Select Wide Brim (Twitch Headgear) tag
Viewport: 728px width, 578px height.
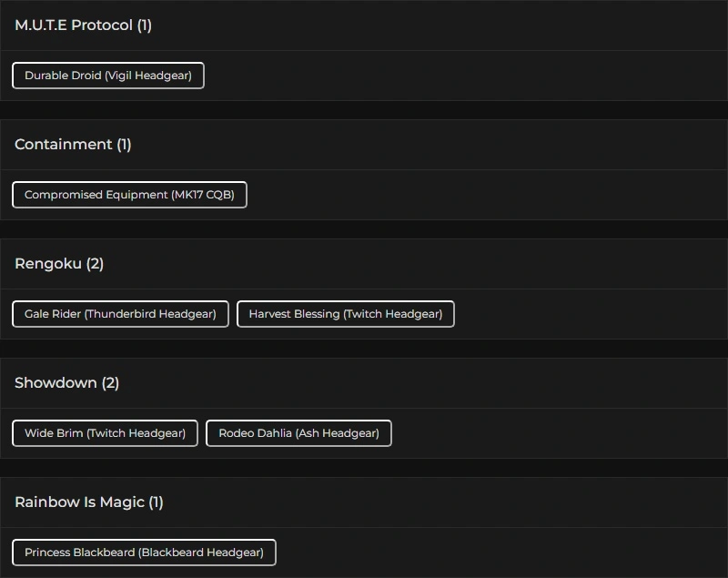105,433
